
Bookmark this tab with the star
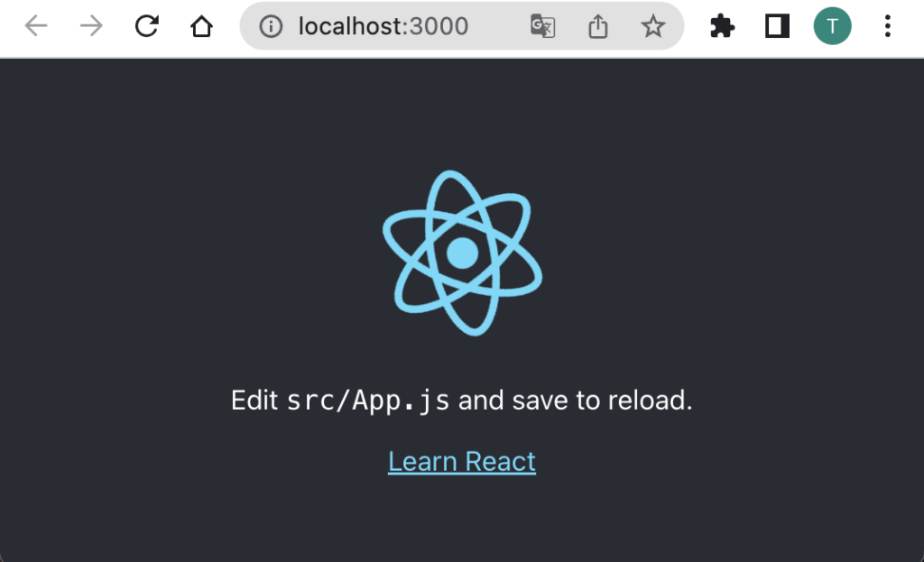652,26
